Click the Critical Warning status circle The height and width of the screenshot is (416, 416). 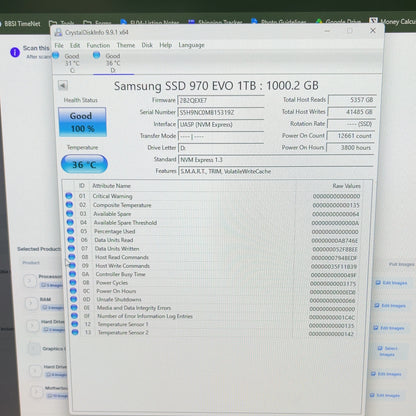click(x=69, y=196)
